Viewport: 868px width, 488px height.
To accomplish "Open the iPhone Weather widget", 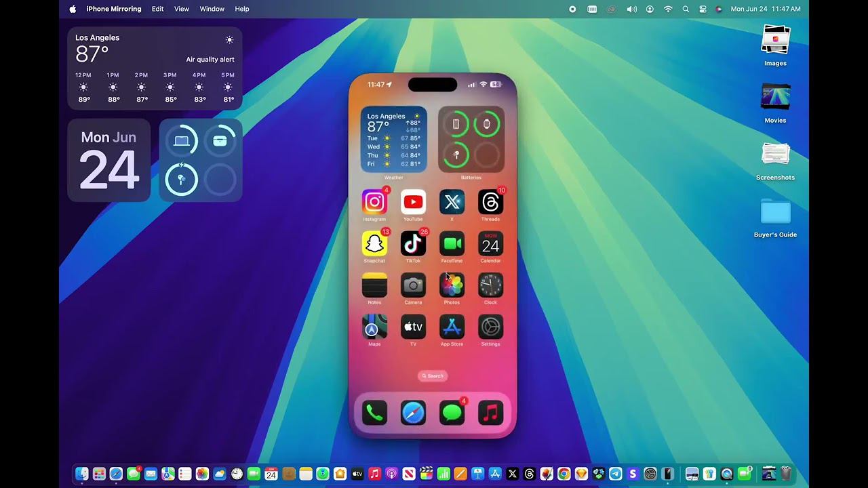I will pyautogui.click(x=393, y=139).
